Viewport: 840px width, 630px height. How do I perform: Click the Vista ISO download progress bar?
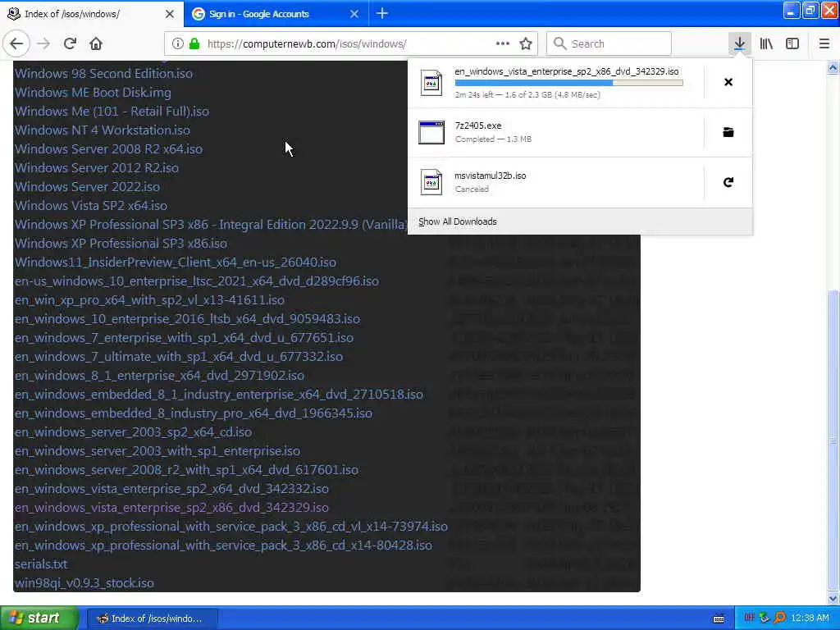coord(568,83)
